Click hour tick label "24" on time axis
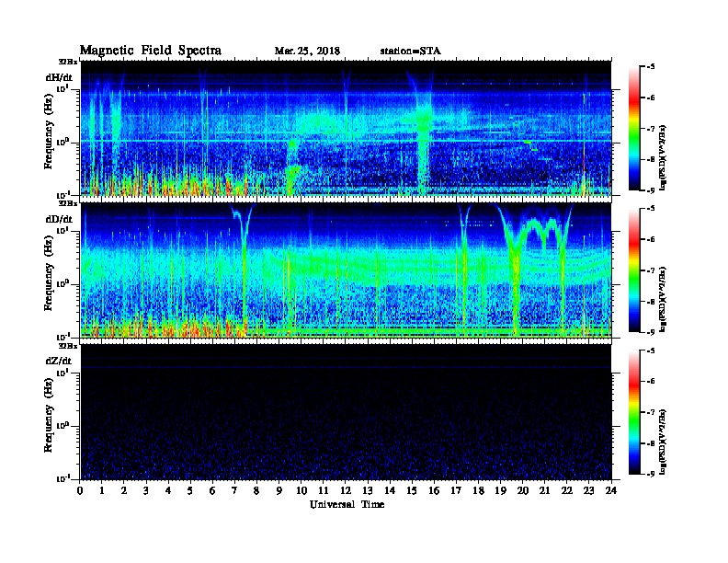Viewport: 728px width, 563px height. (611, 490)
